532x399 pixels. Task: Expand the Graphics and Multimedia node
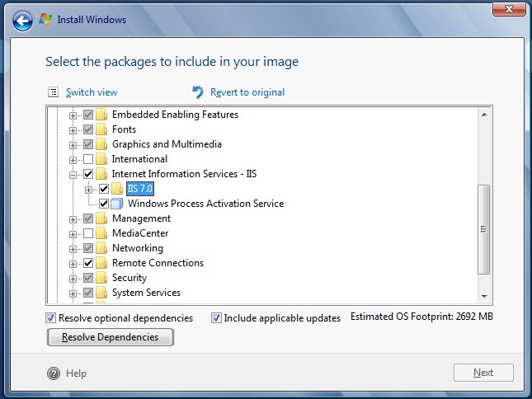click(73, 145)
